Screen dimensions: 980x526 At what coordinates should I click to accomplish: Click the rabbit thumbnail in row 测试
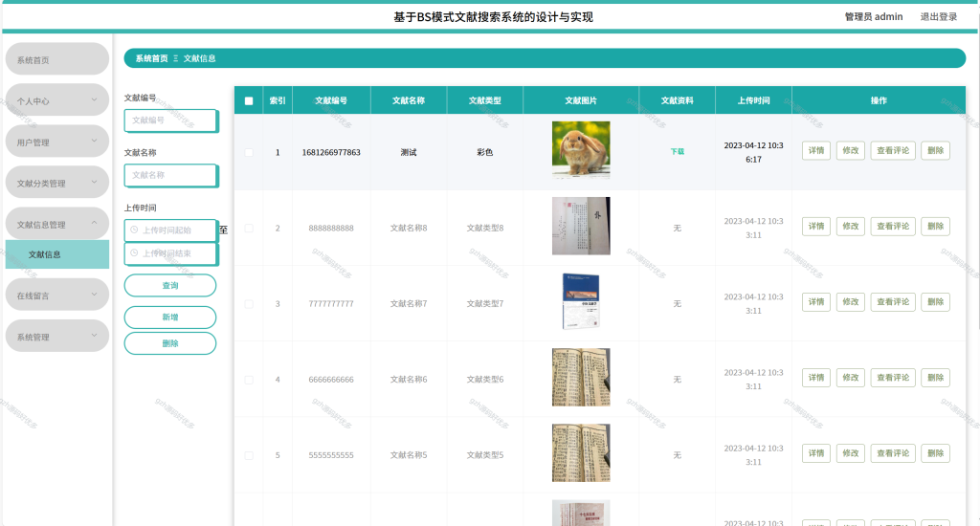581,150
